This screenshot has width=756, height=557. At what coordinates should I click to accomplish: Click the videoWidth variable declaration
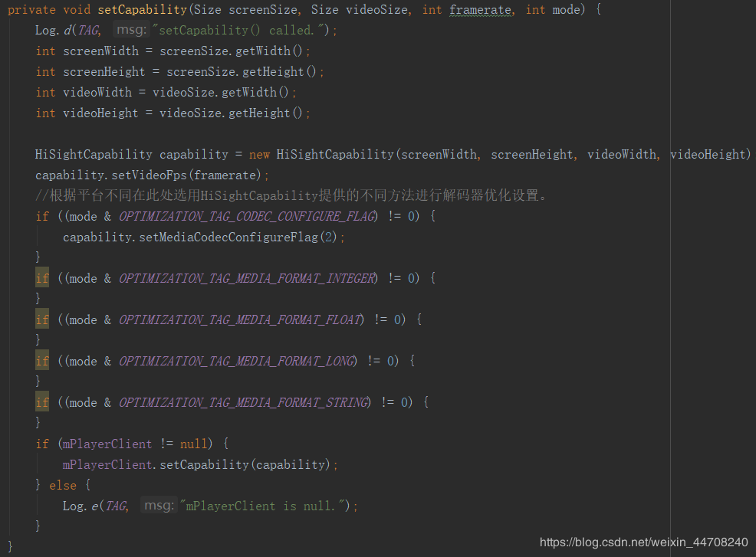pyautogui.click(x=97, y=93)
